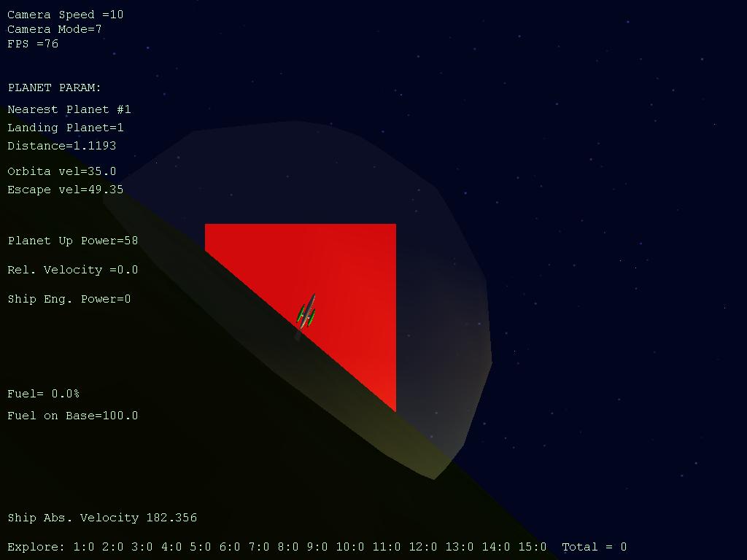Click the Distance=1.1193 value

(x=62, y=146)
